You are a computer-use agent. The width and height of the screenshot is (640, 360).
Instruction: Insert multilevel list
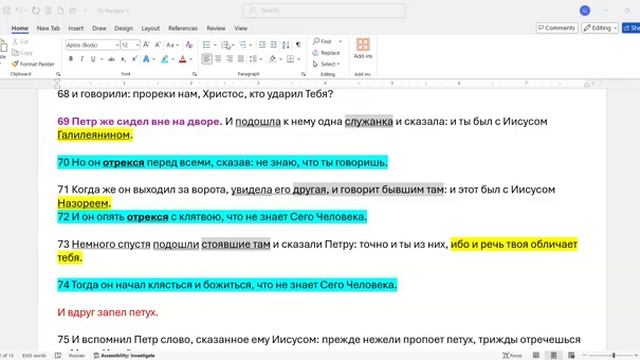pyautogui.click(x=243, y=44)
